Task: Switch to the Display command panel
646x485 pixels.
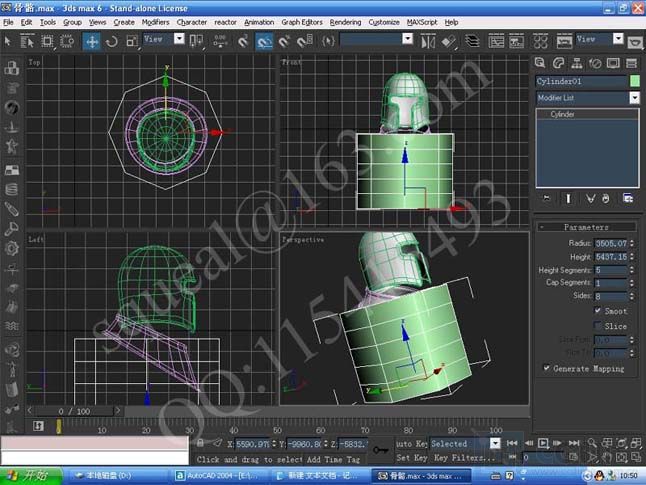Action: (613, 63)
